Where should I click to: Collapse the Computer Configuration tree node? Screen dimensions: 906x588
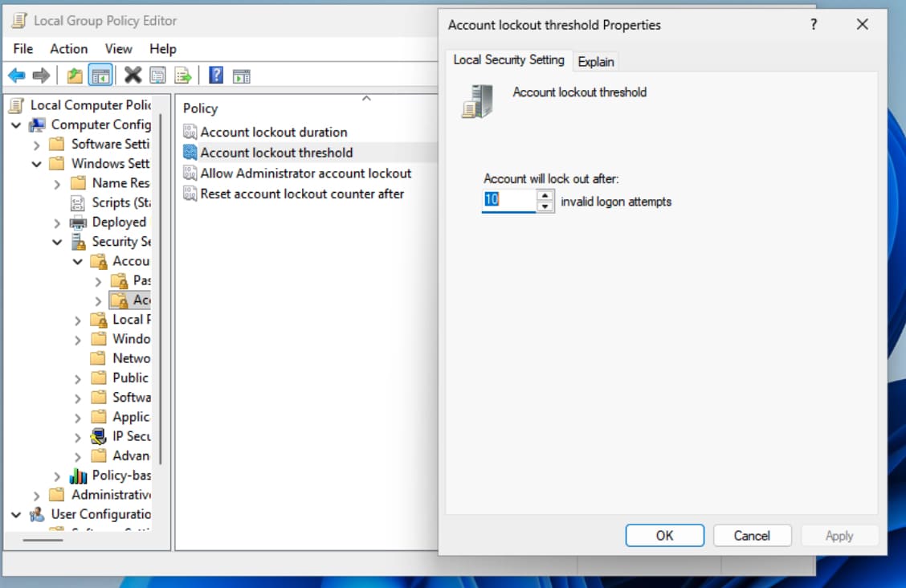(x=18, y=125)
